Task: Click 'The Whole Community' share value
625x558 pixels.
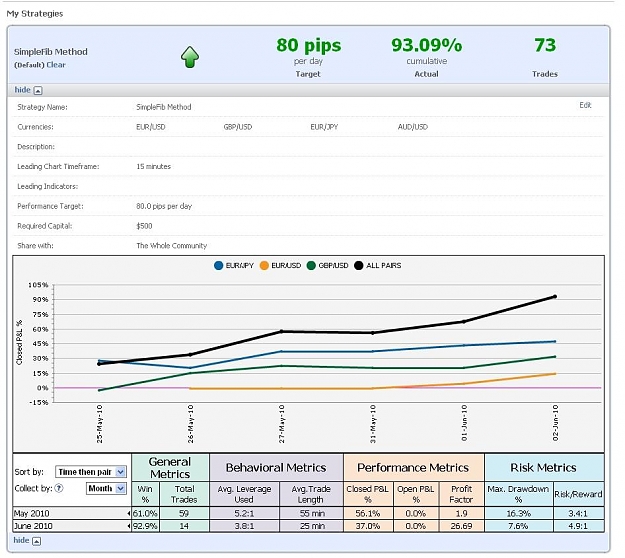Action: [171, 246]
